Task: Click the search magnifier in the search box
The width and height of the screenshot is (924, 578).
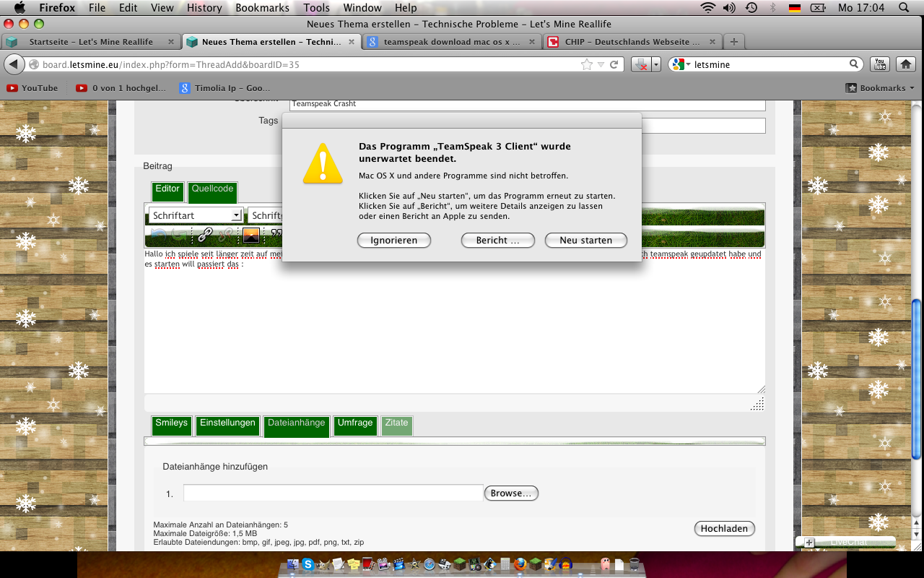Action: click(x=853, y=64)
